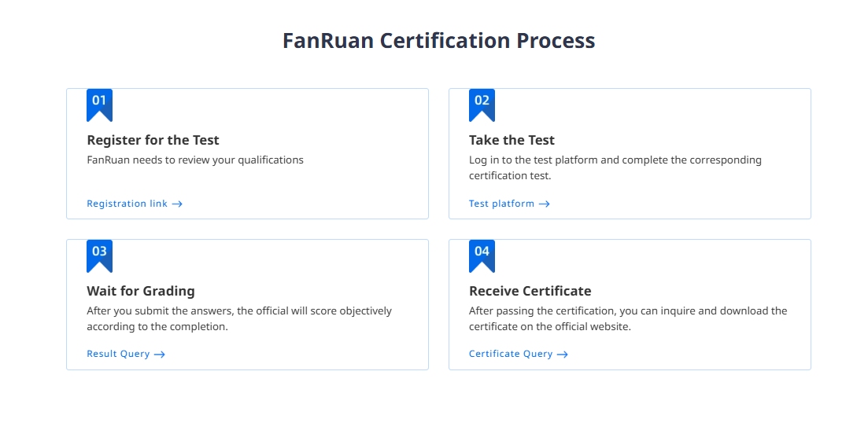This screenshot has width=868, height=430.
Task: Click the 02 bookmark badge icon
Action: pos(482,105)
